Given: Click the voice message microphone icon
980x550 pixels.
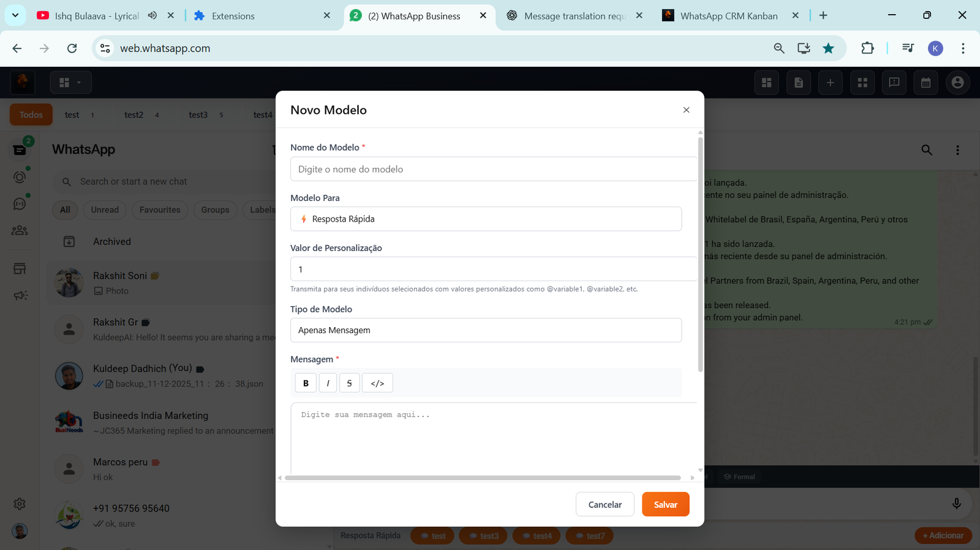Looking at the screenshot, I should pyautogui.click(x=956, y=503).
